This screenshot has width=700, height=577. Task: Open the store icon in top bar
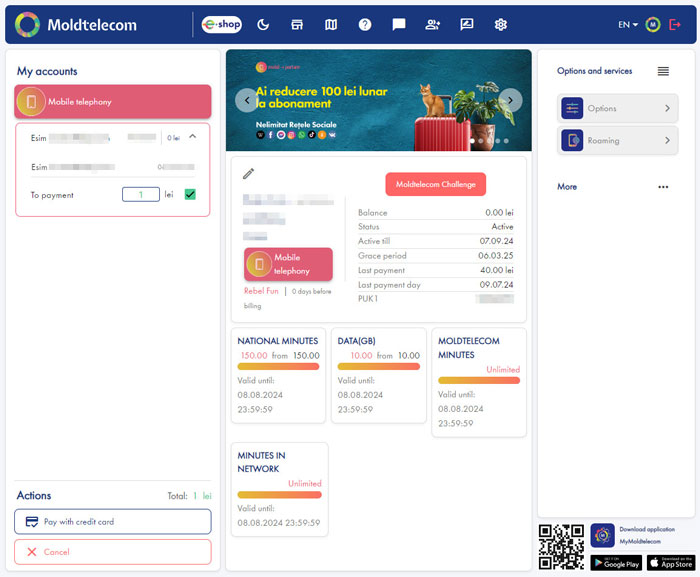click(297, 25)
